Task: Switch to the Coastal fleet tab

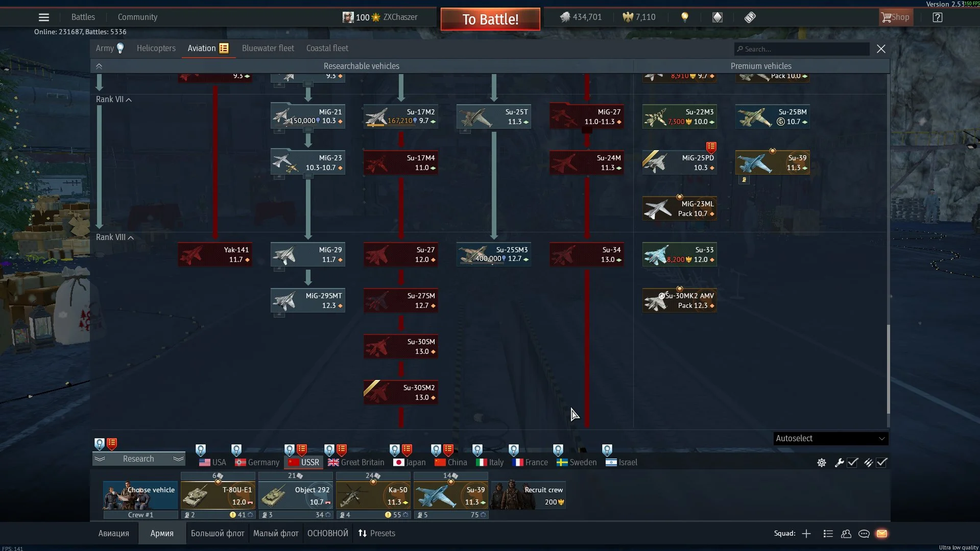Action: [x=327, y=48]
